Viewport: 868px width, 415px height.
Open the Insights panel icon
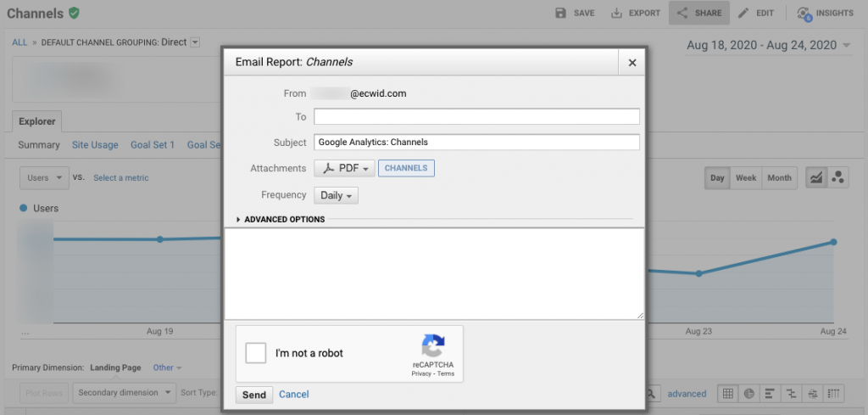(804, 14)
